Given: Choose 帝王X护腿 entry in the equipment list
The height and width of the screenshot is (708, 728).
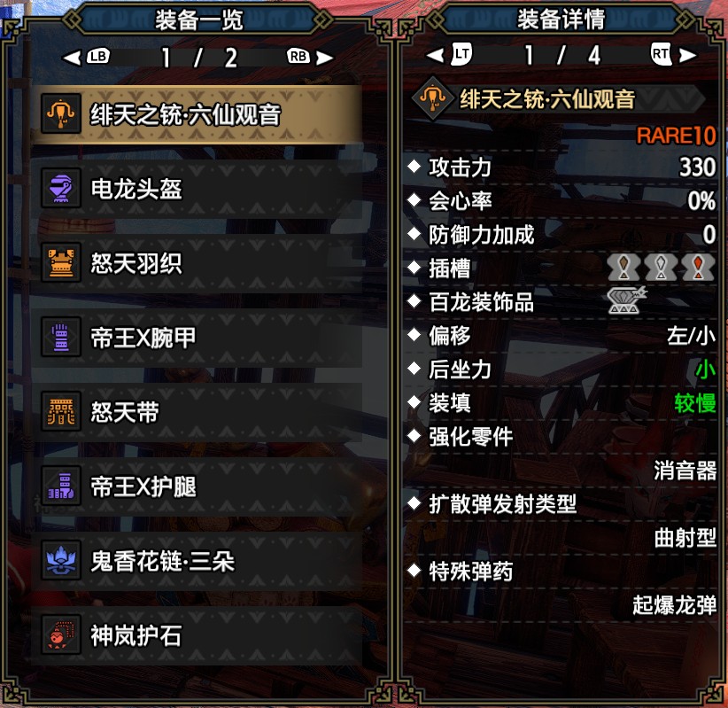Looking at the screenshot, I should tap(198, 486).
